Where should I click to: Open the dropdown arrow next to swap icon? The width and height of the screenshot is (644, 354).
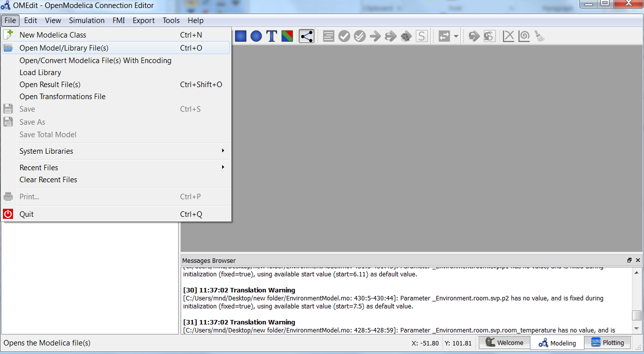tap(455, 37)
